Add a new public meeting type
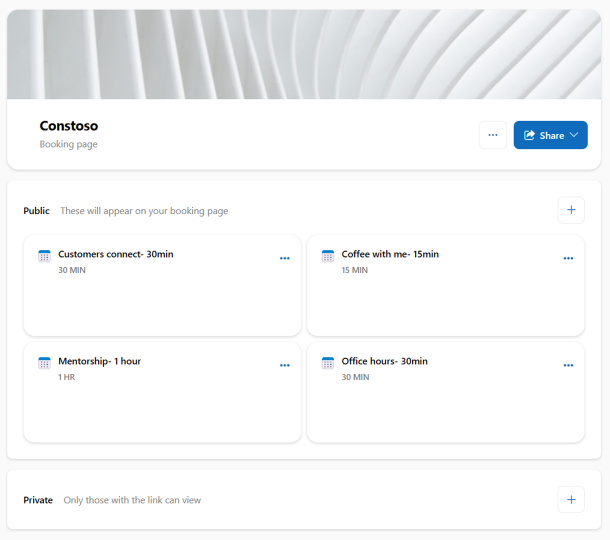 571,210
